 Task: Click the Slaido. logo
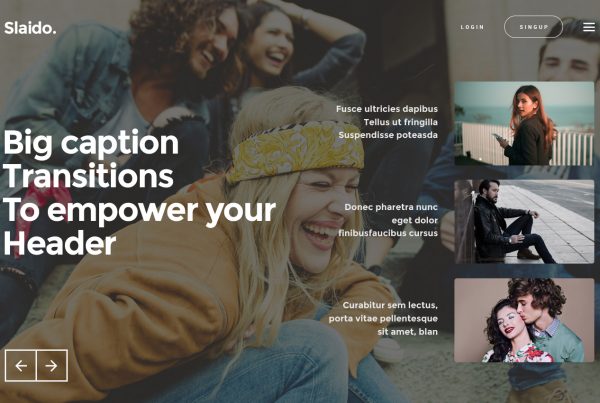click(30, 28)
